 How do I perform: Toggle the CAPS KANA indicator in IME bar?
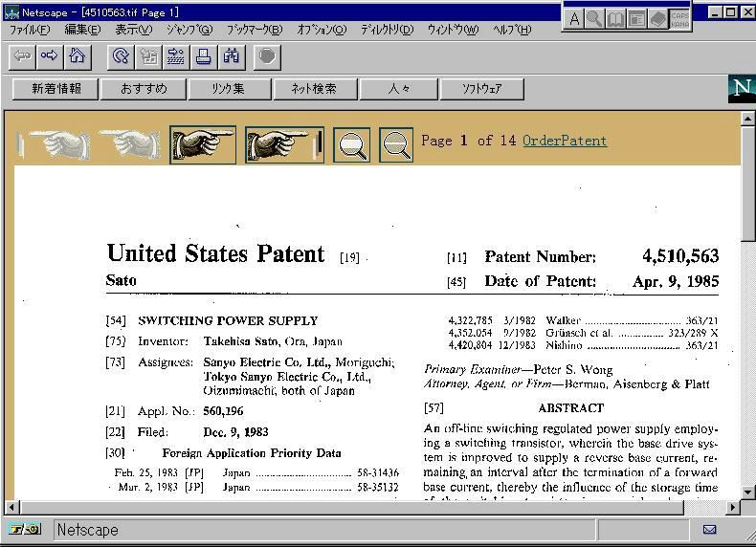point(679,18)
